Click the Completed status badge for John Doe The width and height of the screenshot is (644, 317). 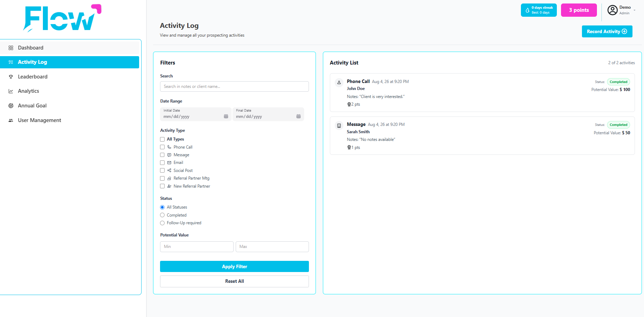[x=619, y=82]
